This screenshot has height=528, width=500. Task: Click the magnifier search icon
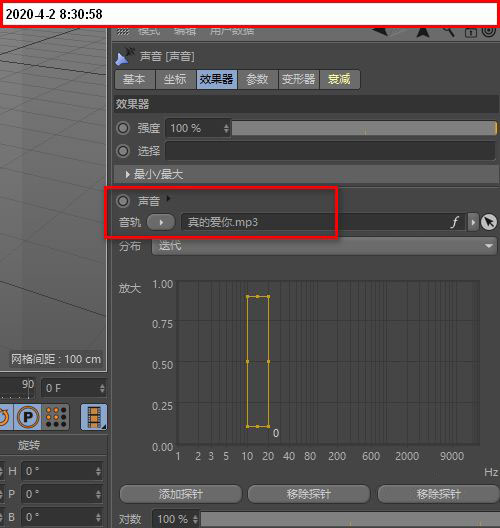click(449, 32)
